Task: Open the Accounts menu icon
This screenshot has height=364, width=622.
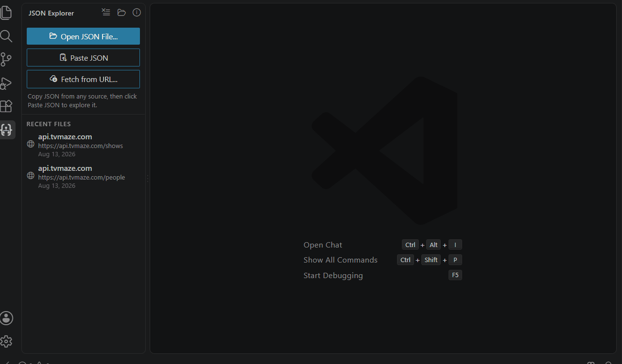Action: 6,318
